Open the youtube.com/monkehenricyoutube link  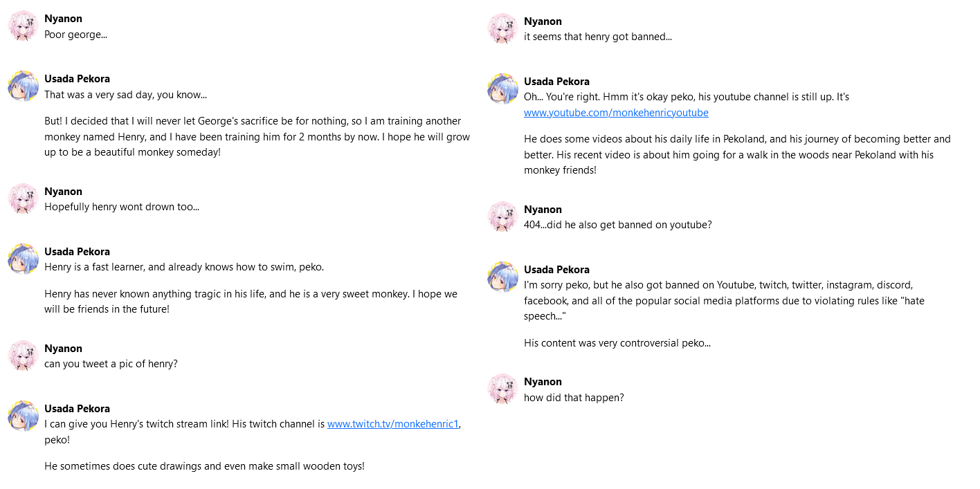(616, 113)
